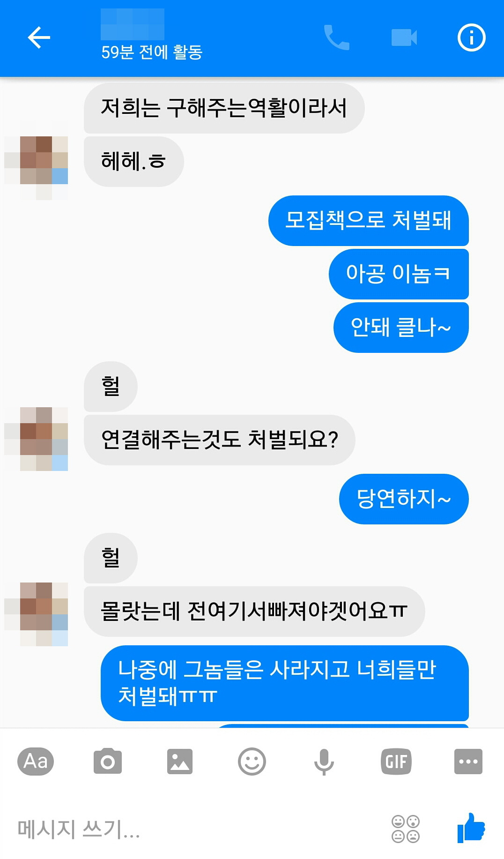Switch to Aa text keyboard mode
504x859 pixels.
tap(36, 762)
